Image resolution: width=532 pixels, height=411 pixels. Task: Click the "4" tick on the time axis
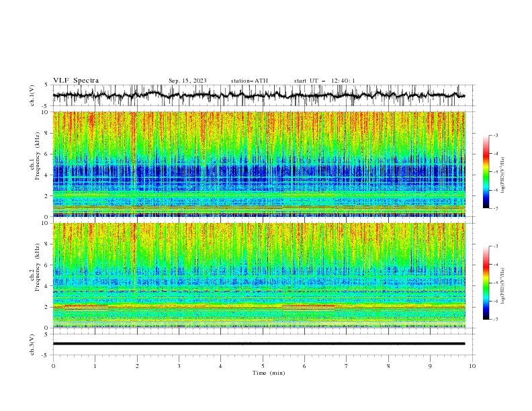tap(221, 366)
